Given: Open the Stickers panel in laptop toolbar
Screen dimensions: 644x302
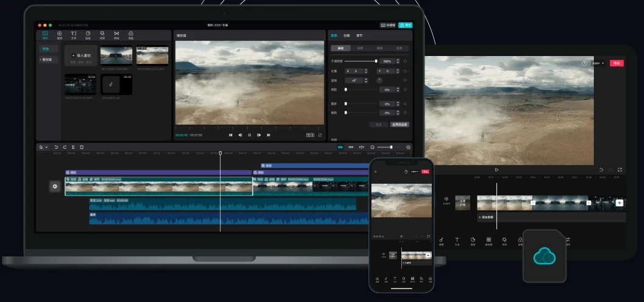Looking at the screenshot, I should [x=88, y=35].
